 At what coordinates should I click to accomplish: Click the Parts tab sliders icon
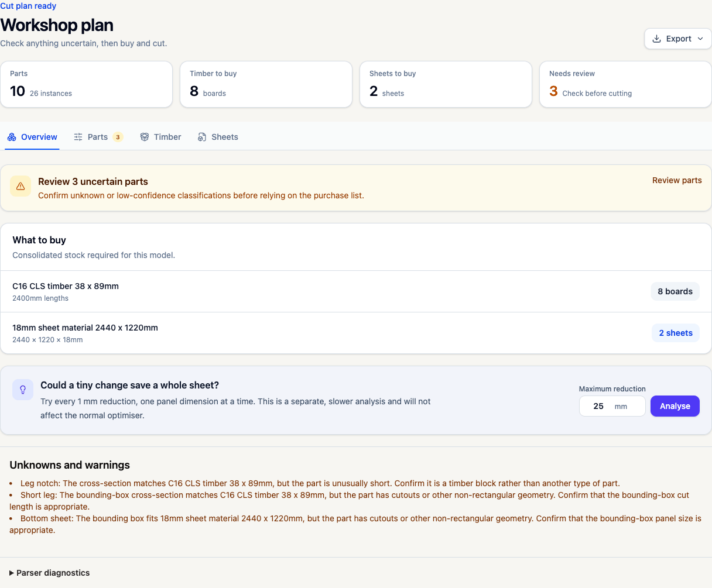[78, 137]
